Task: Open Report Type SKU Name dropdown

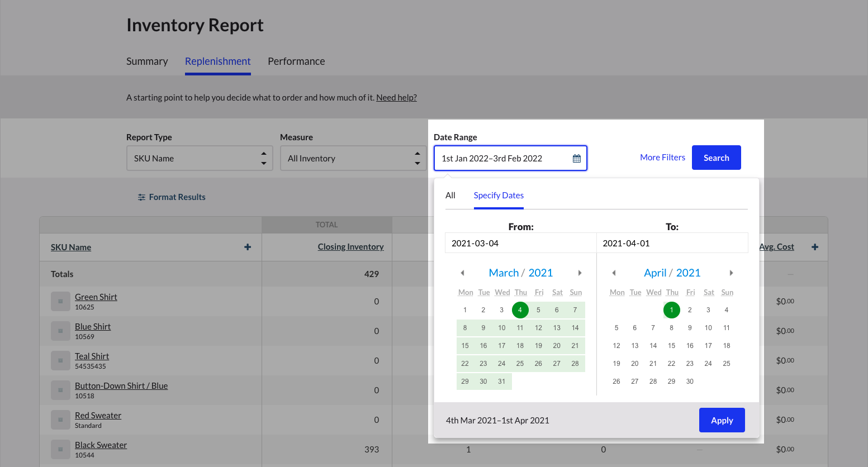Action: (200, 158)
